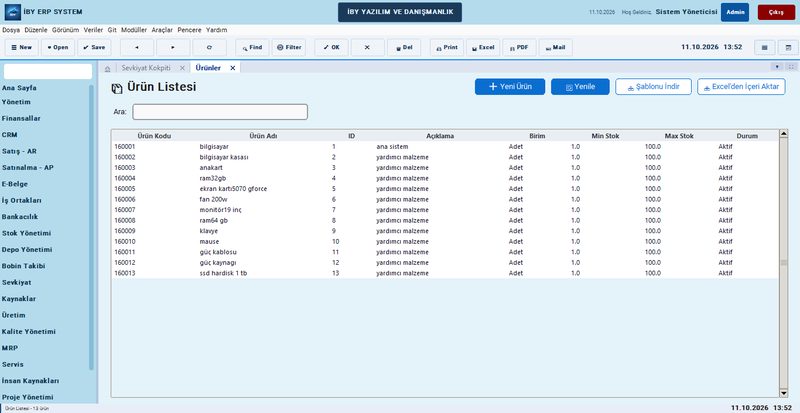Screen dimensions: 800x413
Task: Sort by Durum column header
Action: 747,136
